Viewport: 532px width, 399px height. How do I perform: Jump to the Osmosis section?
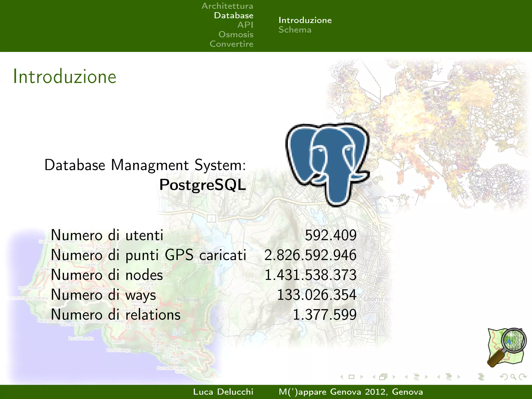(236, 34)
